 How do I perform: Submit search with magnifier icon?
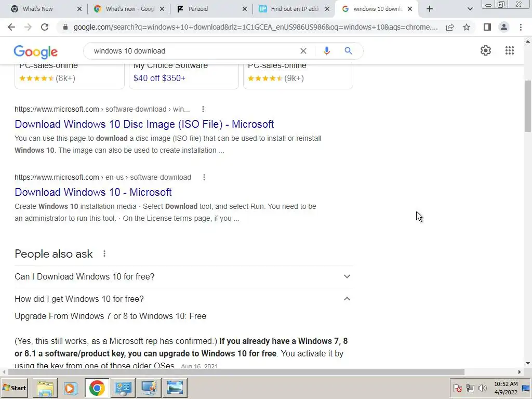point(348,51)
